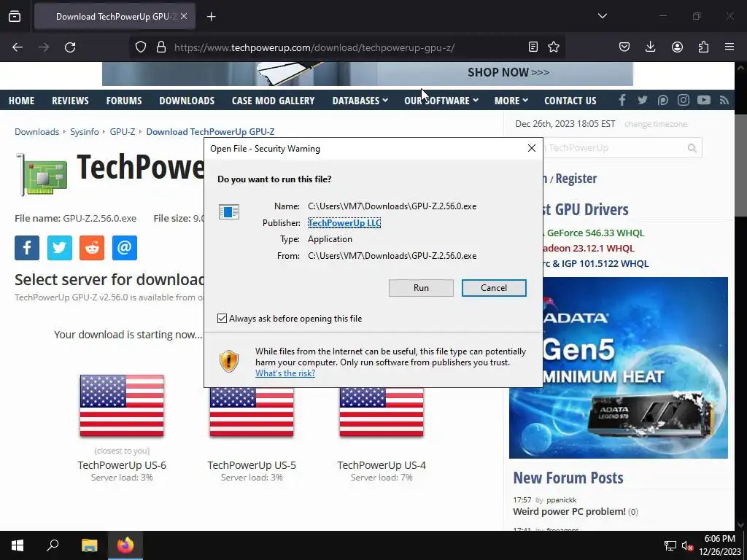The height and width of the screenshot is (560, 747).
Task: Open the RSS feed icon in navbar
Action: tap(724, 100)
